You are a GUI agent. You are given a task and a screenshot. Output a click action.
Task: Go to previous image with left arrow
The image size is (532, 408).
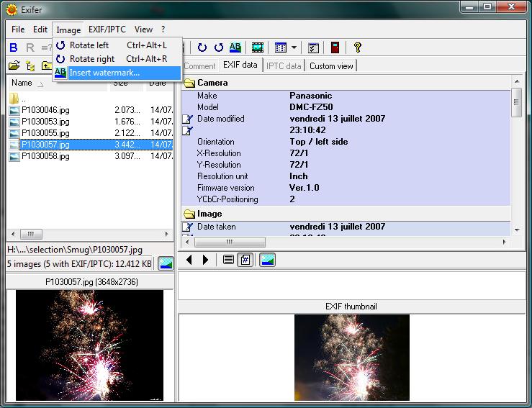[190, 260]
